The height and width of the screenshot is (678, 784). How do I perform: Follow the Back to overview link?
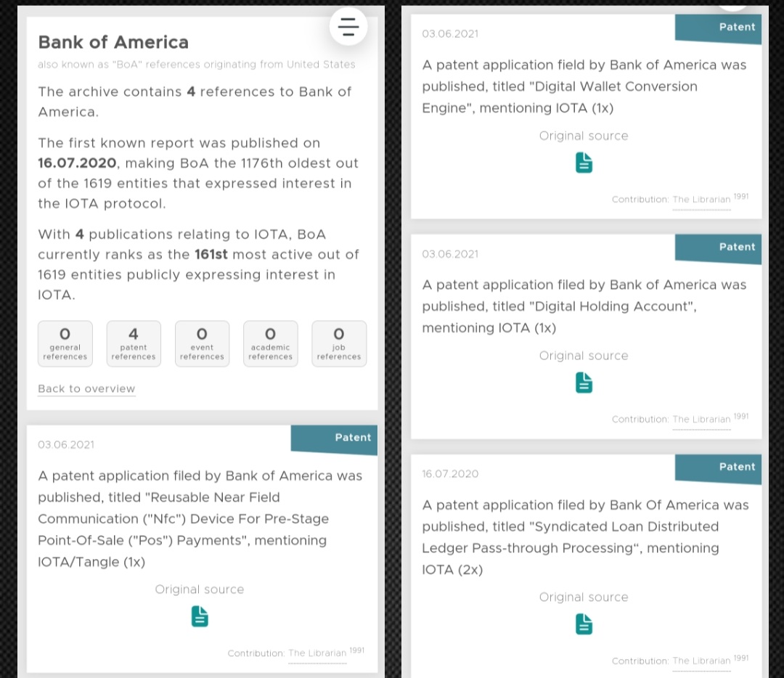click(86, 389)
